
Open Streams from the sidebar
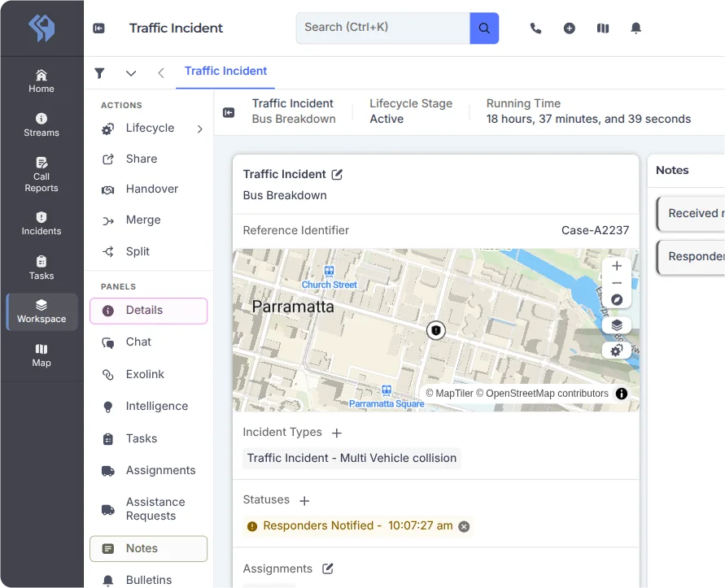[x=41, y=124]
